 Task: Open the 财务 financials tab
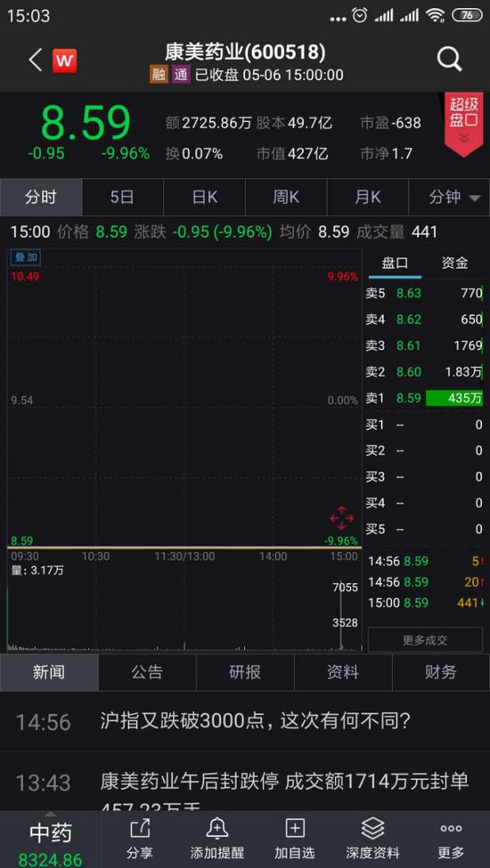(x=441, y=672)
